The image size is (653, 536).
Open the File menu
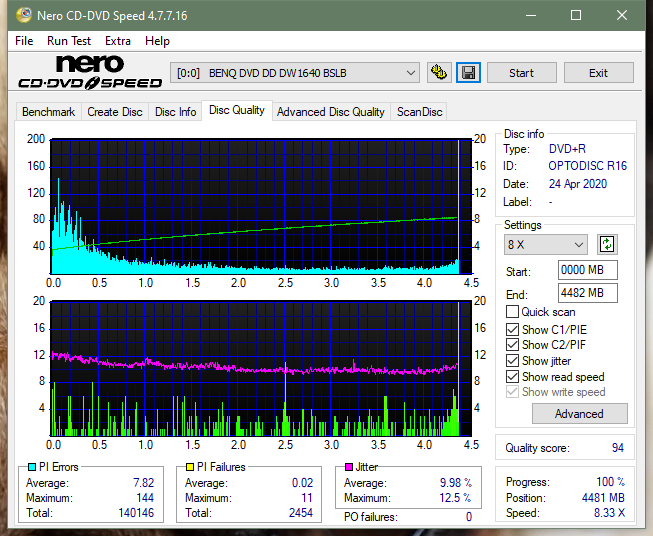click(24, 41)
